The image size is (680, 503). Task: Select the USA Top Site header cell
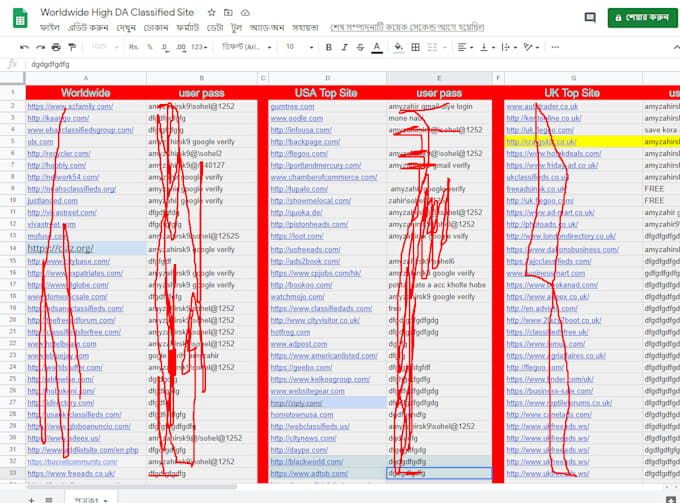[x=327, y=93]
